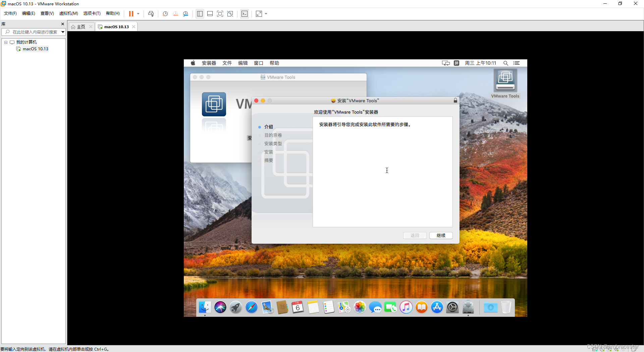Click the input method menu bar icon

[457, 63]
